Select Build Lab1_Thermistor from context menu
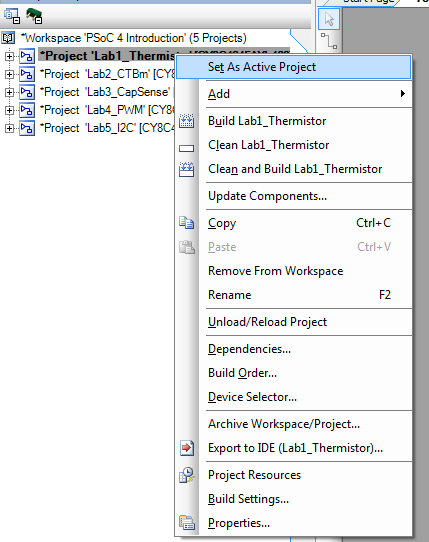Image resolution: width=429 pixels, height=542 pixels. point(267,121)
